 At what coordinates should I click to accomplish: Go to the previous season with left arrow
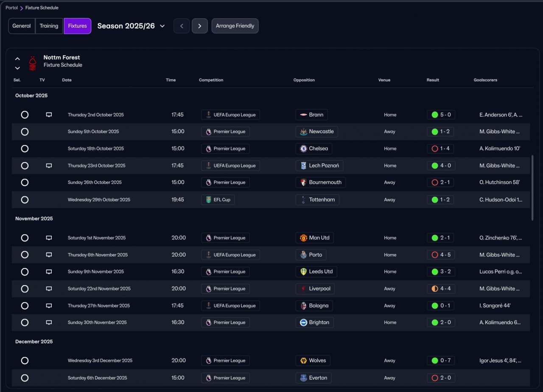coord(182,26)
